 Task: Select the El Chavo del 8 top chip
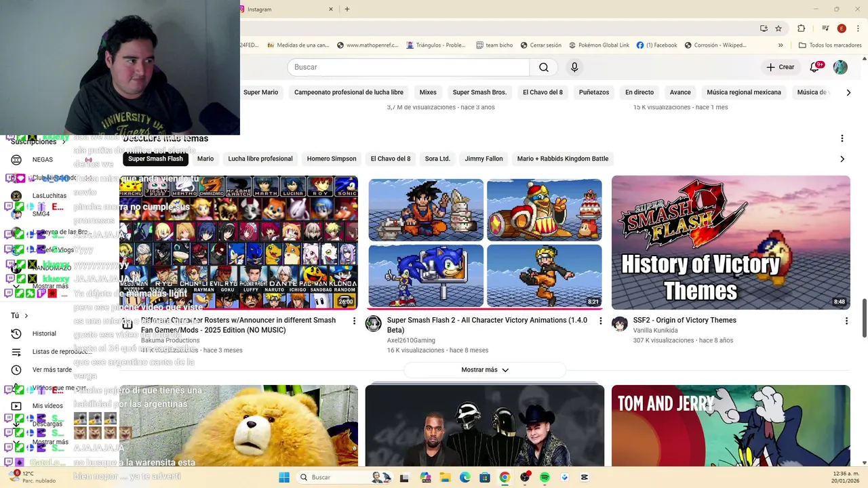tap(542, 92)
